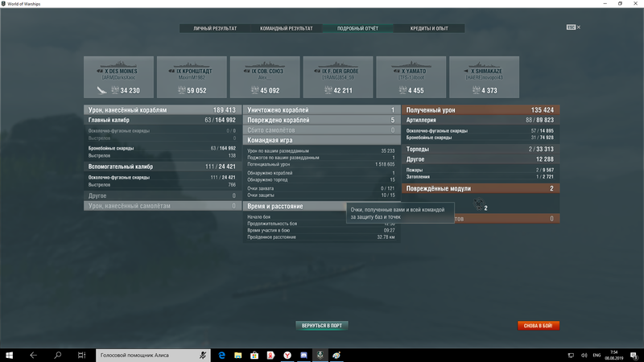Select the X Yamato ship card
This screenshot has height=362, width=644.
[x=411, y=77]
